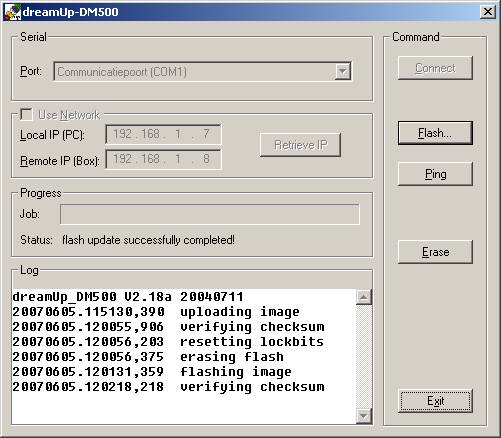Click the Job progress bar
501x438 pixels.
[x=210, y=214]
